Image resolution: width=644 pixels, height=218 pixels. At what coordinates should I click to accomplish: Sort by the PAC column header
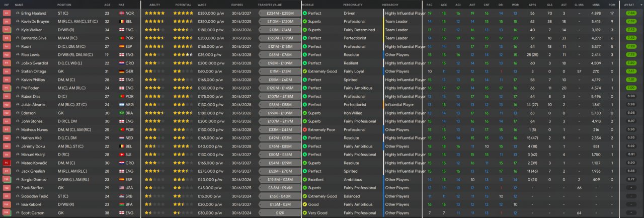(429, 5)
